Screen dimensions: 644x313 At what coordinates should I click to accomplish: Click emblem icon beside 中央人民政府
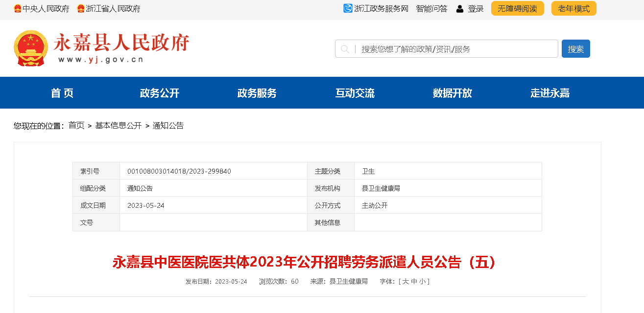(x=18, y=9)
